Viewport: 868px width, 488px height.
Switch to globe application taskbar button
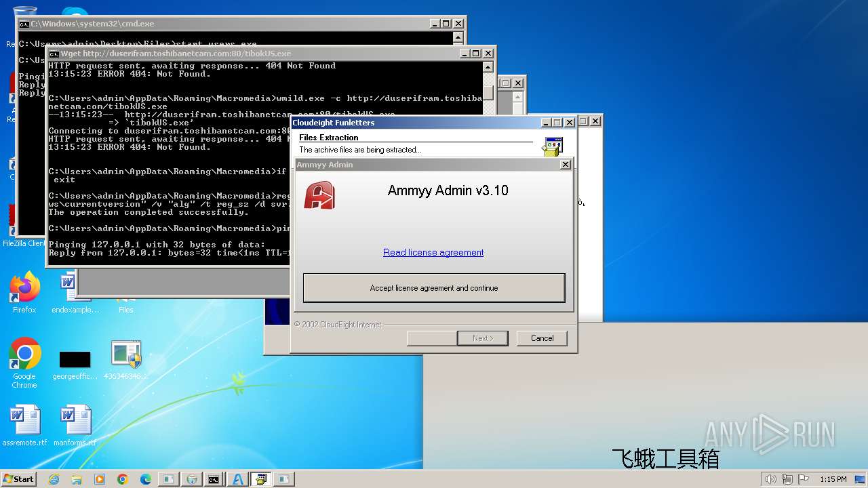[191, 479]
